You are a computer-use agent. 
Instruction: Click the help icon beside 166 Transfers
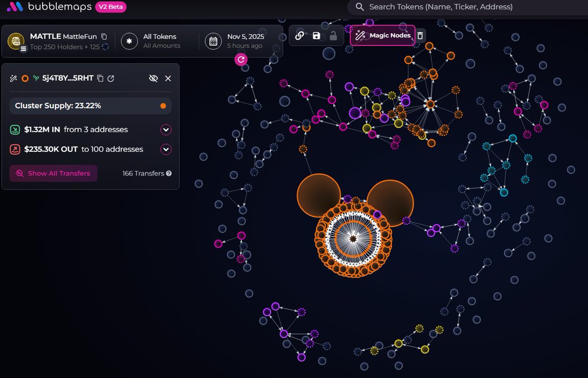[169, 173]
